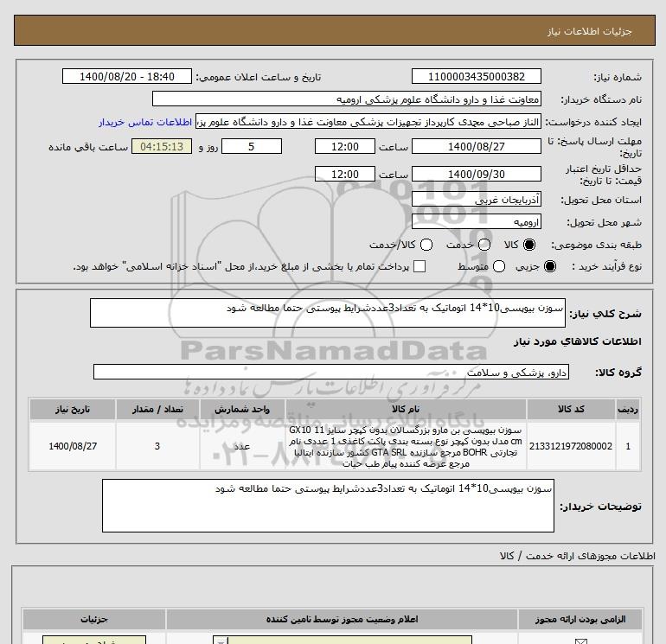Click the تعداد / مقدار column header
The height and width of the screenshot is (644, 666).
[157, 409]
